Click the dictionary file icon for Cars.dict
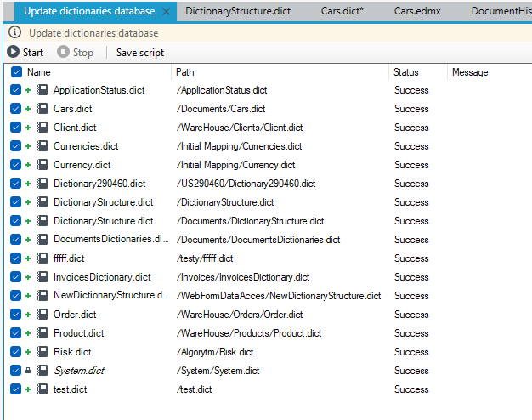This screenshot has height=420, width=532. [42, 109]
